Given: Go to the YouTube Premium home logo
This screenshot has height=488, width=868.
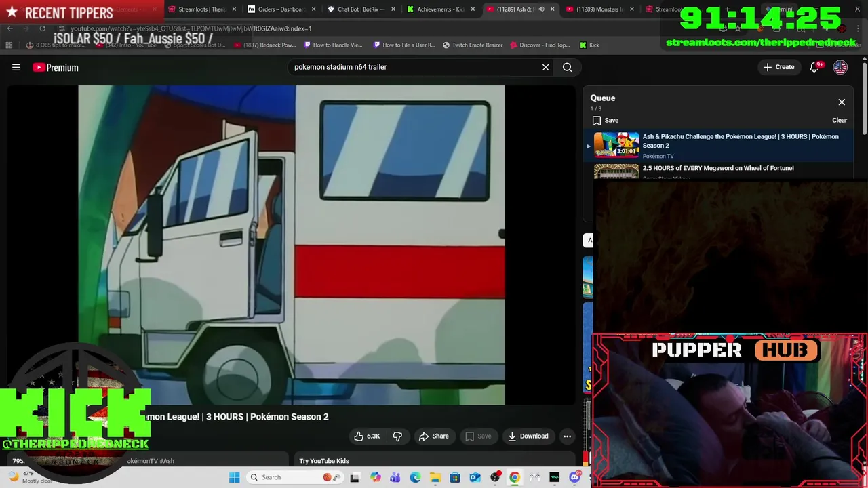Looking at the screenshot, I should (56, 68).
